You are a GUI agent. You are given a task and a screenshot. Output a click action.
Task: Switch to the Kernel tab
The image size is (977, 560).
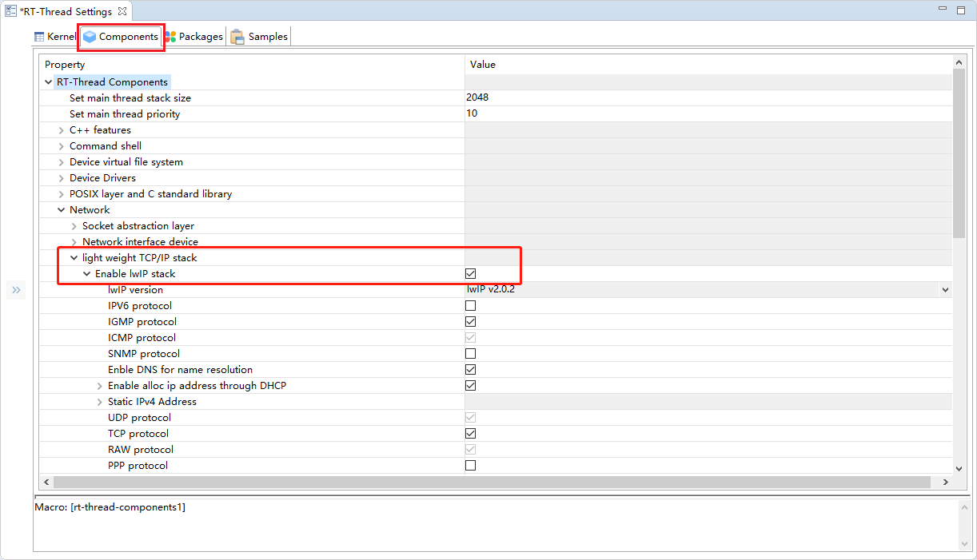point(54,37)
